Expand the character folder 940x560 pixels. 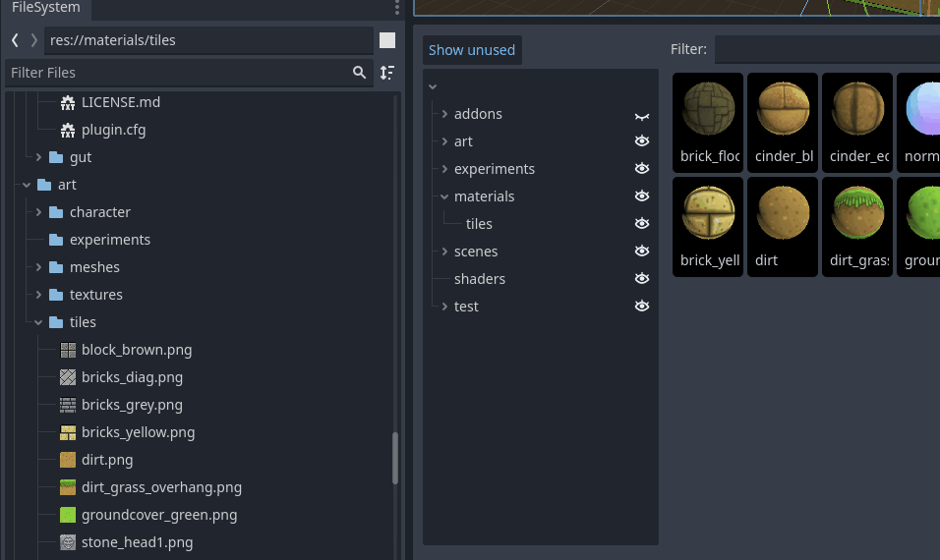click(38, 212)
